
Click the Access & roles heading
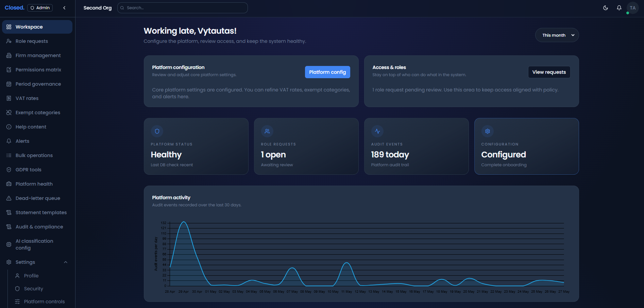tap(389, 67)
